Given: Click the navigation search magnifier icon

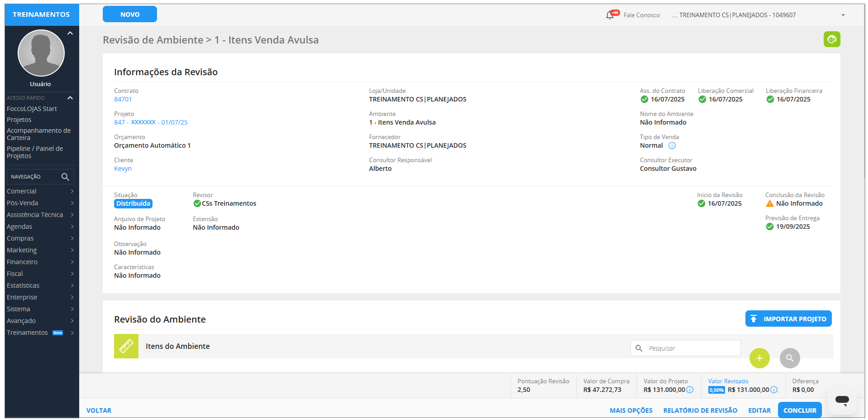Looking at the screenshot, I should [65, 177].
